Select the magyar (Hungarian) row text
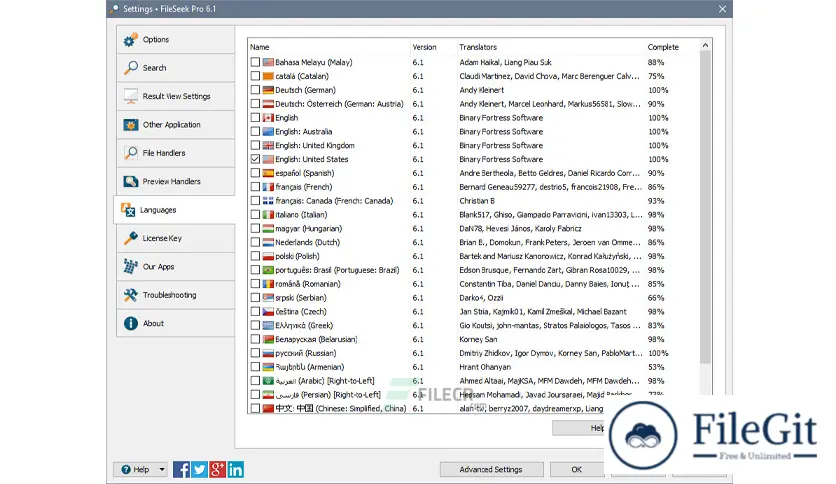Image resolution: width=836 pixels, height=484 pixels. 309,229
